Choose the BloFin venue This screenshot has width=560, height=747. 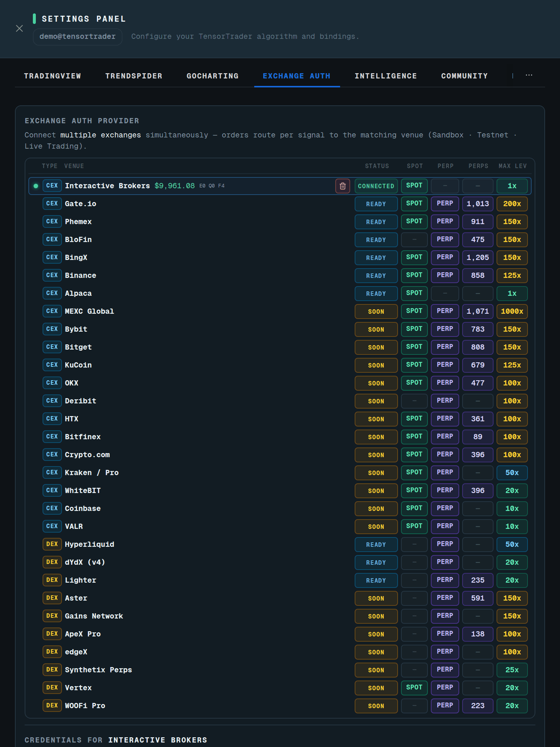click(x=280, y=240)
